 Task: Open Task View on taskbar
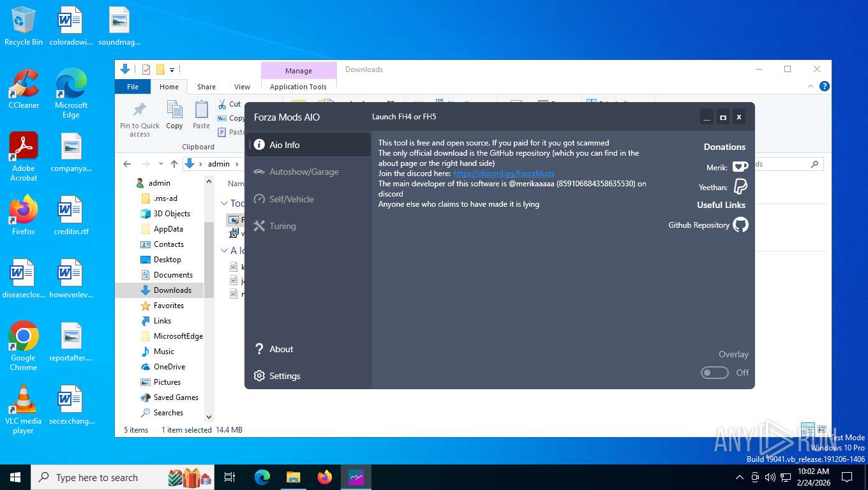tap(230, 477)
